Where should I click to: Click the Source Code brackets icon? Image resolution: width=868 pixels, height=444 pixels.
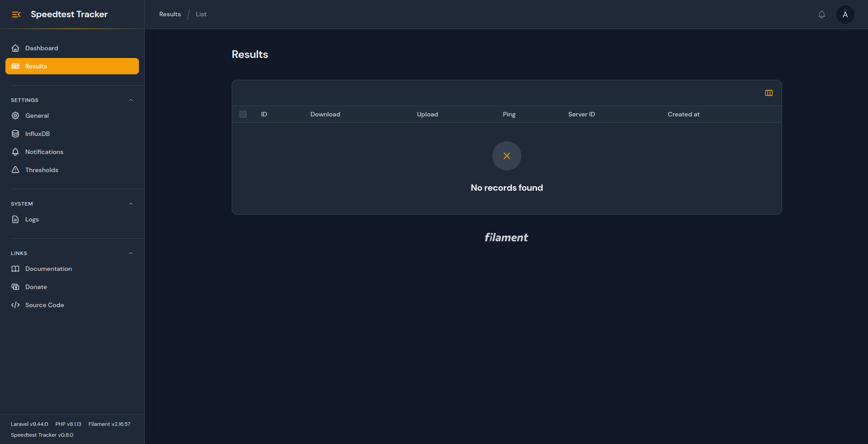click(x=15, y=305)
